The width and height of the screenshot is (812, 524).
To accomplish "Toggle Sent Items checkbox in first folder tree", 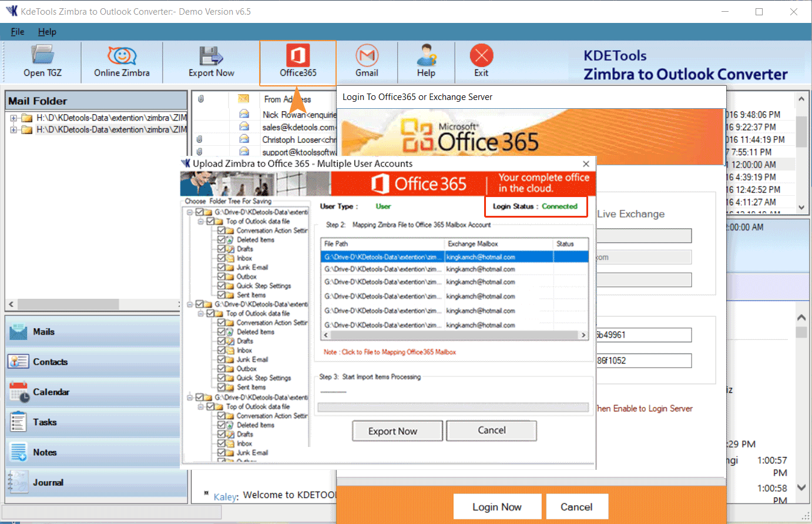I will pos(222,295).
